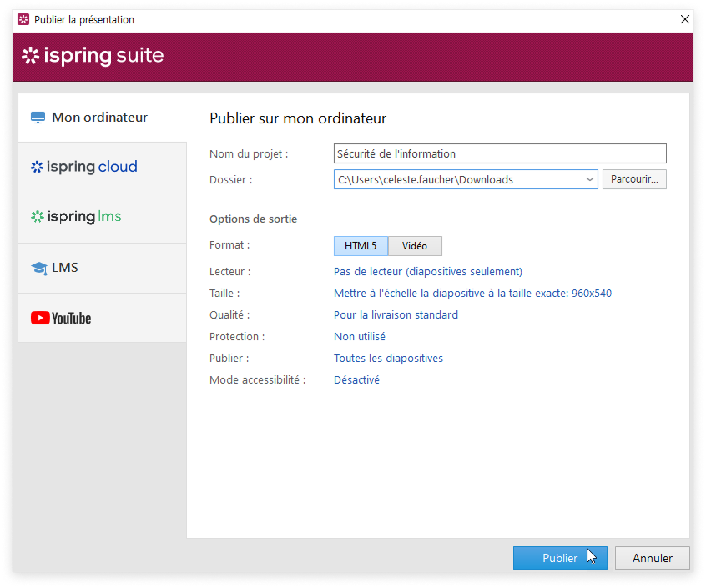Switch to the YouTube publishing tab
The image size is (706, 588).
coord(102,318)
